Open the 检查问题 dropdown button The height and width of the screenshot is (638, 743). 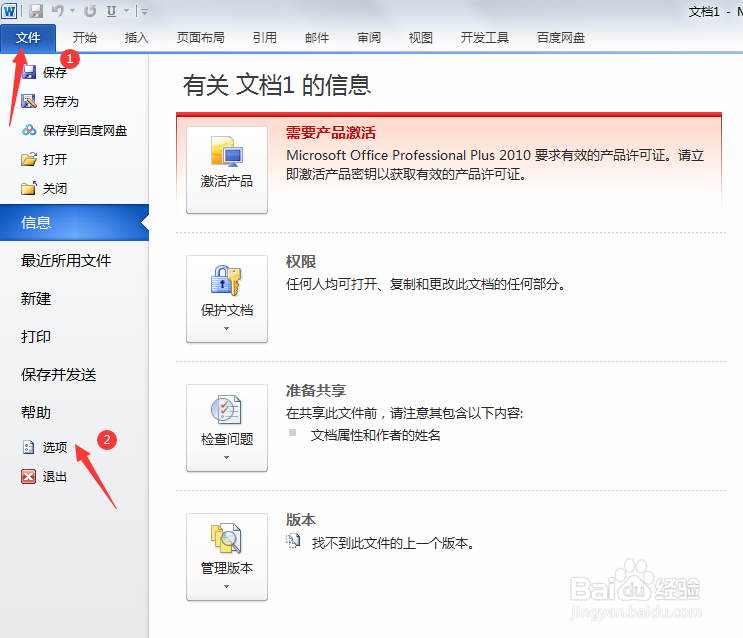tap(227, 428)
